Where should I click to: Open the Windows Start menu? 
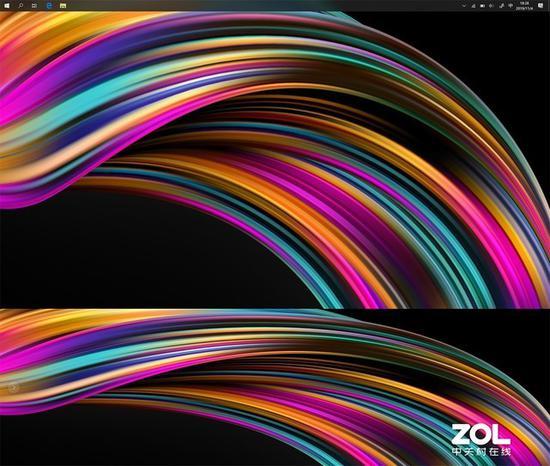(7, 5)
